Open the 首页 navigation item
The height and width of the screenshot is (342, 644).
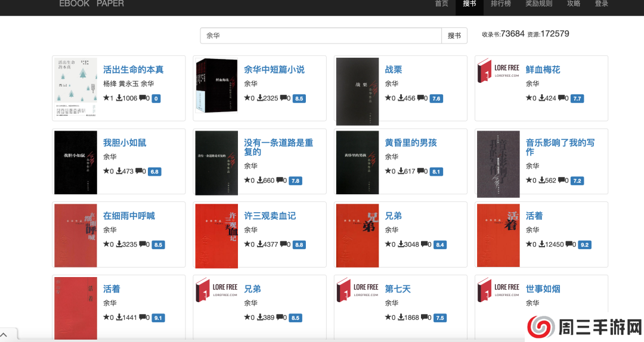click(441, 4)
